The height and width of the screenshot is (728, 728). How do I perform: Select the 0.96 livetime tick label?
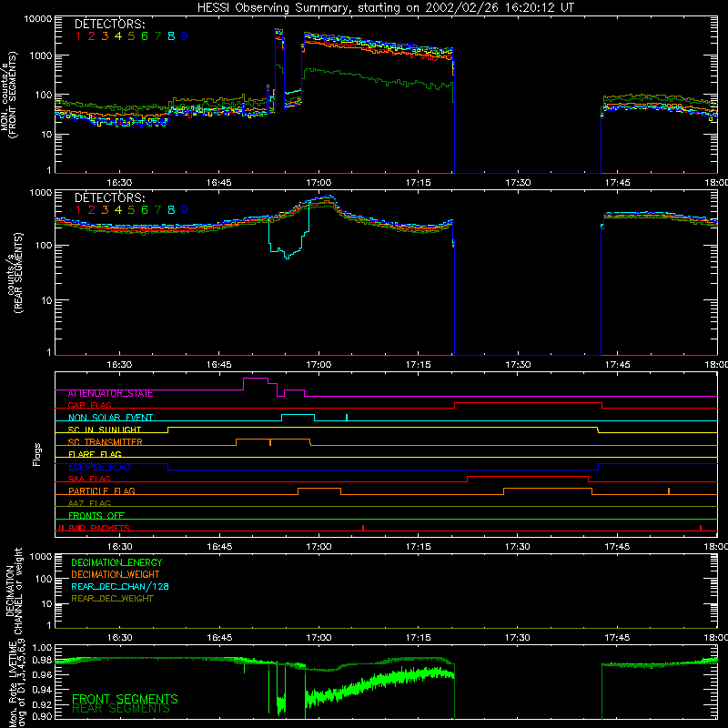[x=42, y=673]
